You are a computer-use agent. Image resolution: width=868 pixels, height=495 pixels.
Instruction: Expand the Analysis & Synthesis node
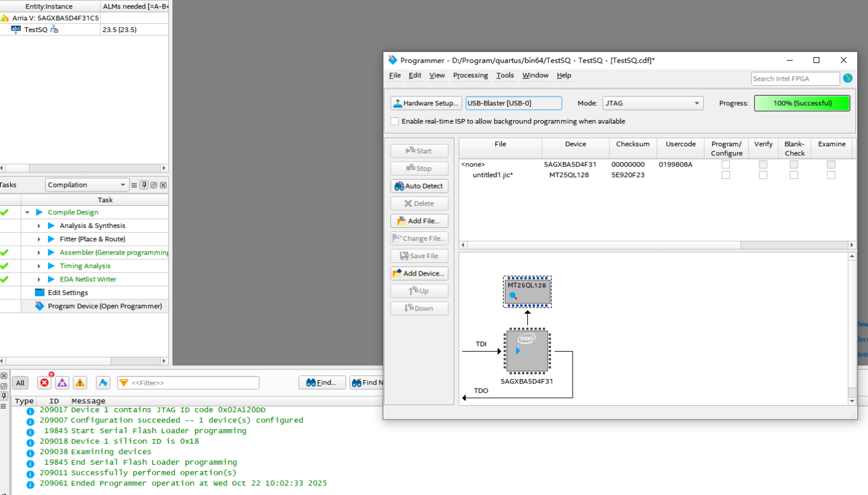coord(39,225)
